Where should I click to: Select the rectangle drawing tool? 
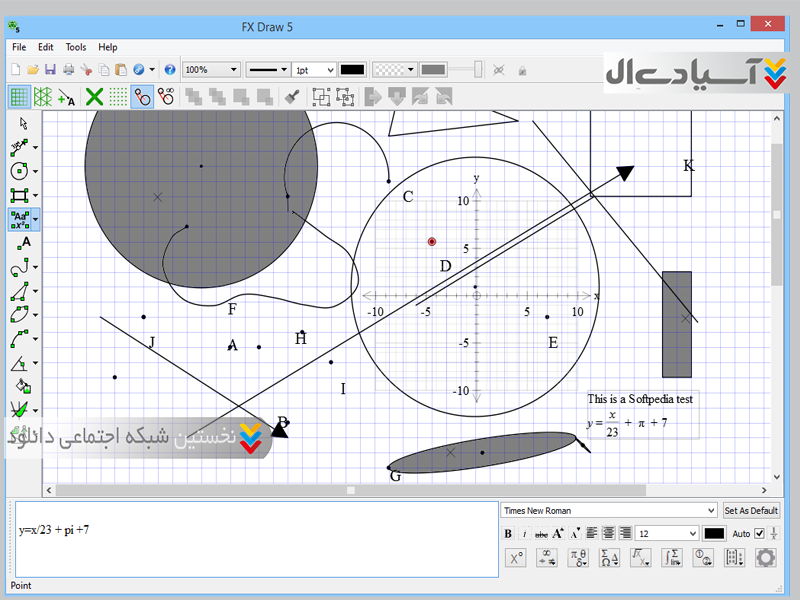coord(20,195)
